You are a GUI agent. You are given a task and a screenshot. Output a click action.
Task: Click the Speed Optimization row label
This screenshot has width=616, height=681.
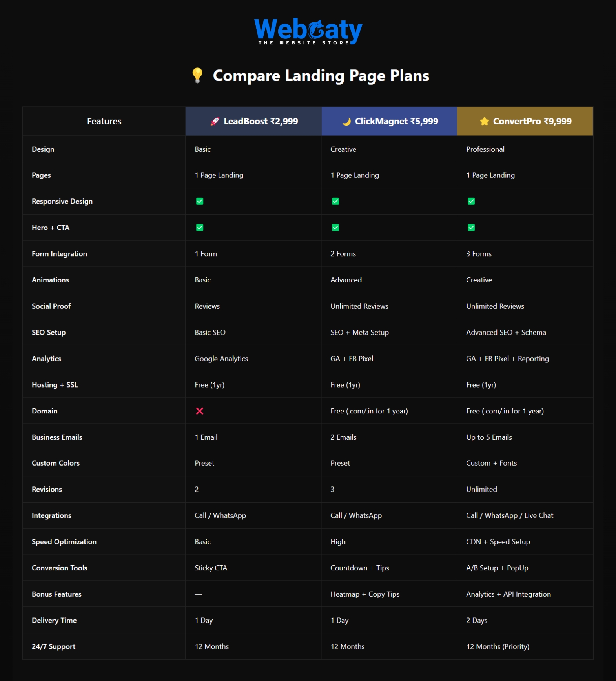(x=64, y=542)
